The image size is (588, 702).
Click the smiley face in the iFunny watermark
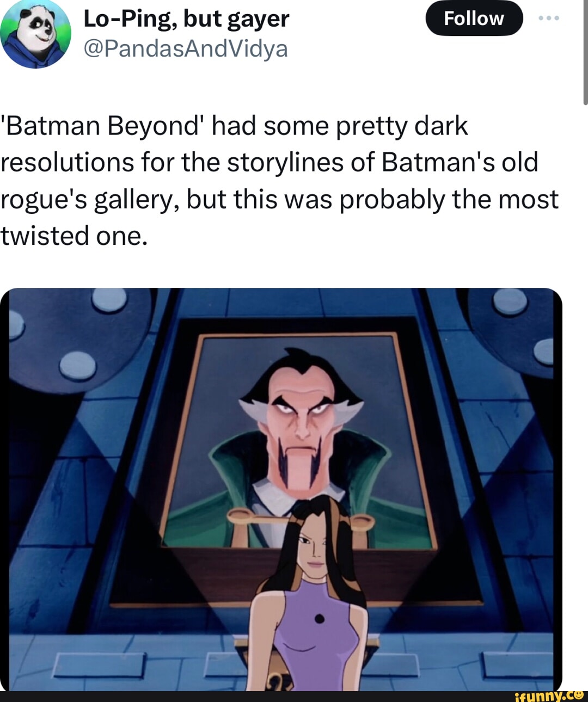579,694
